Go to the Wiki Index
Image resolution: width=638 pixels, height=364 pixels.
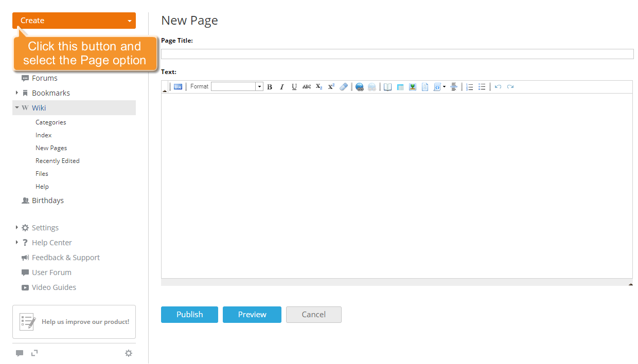point(44,135)
